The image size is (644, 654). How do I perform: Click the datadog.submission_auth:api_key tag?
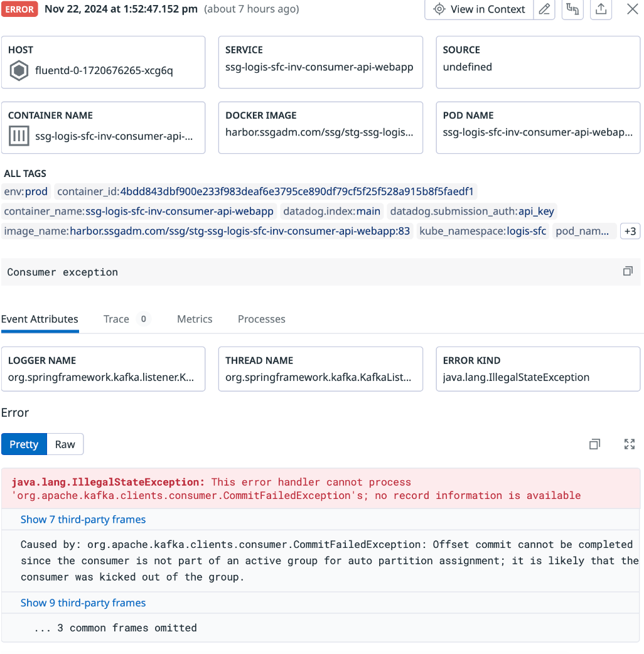click(472, 212)
